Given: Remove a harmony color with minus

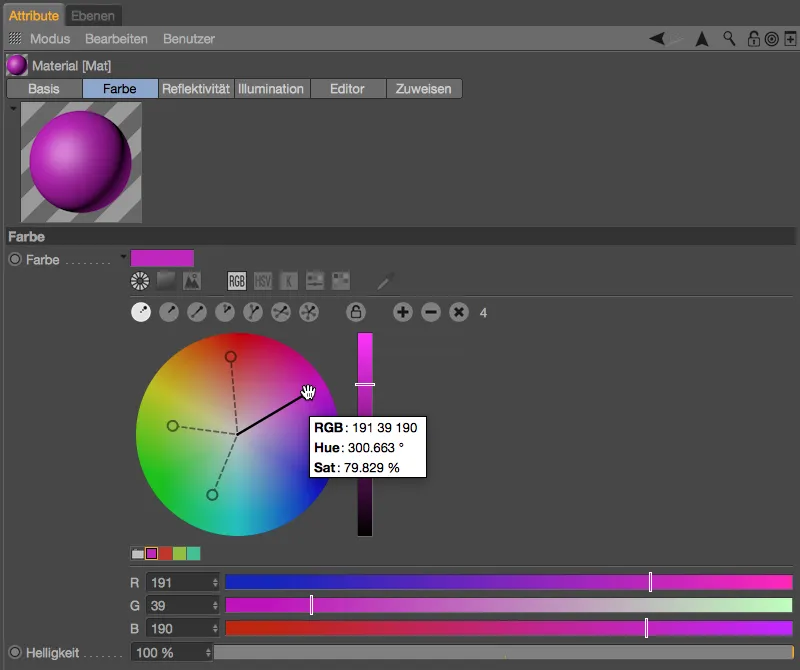Looking at the screenshot, I should tap(431, 312).
